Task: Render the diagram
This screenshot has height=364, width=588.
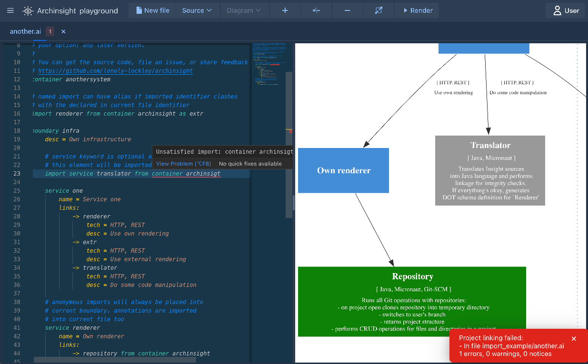Action: pos(417,10)
